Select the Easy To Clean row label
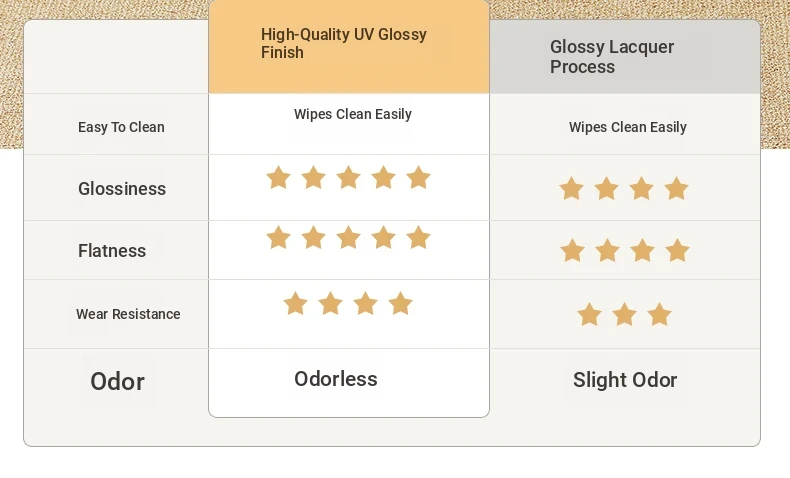 click(x=121, y=127)
